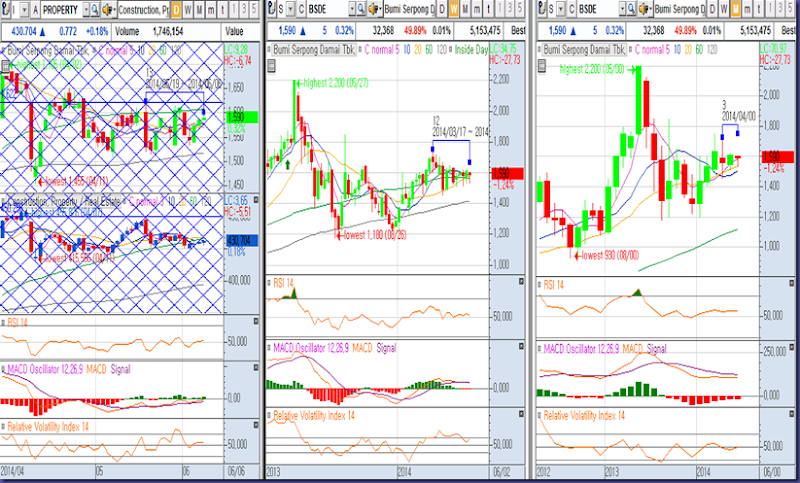Switch the PROPERTY chart to M monthly period
The width and height of the screenshot is (800, 483).
[199, 10]
